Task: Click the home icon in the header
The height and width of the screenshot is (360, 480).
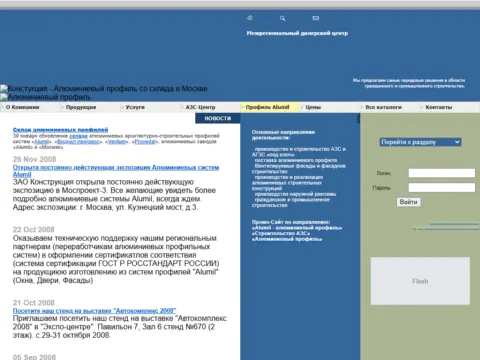Action: click(x=250, y=18)
